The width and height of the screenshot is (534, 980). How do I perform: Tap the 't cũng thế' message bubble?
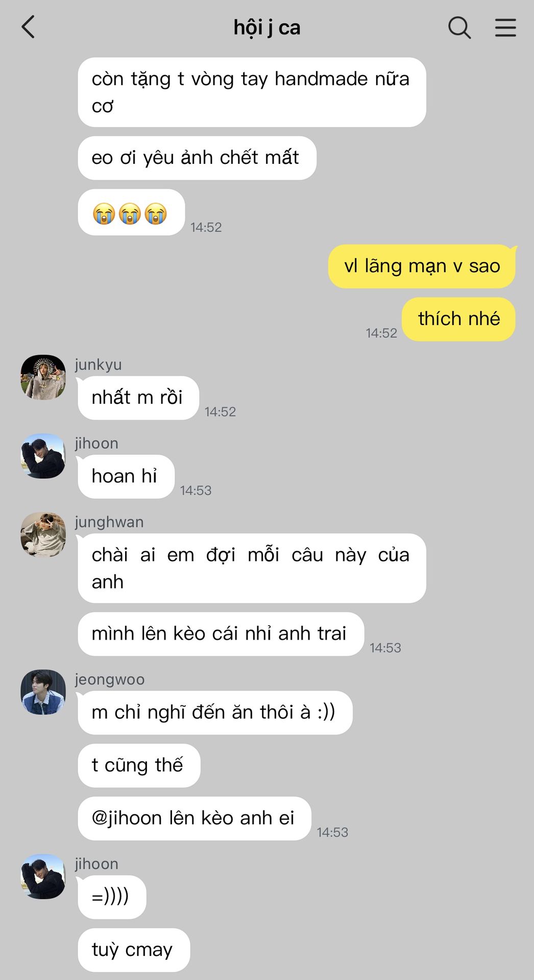point(139,766)
